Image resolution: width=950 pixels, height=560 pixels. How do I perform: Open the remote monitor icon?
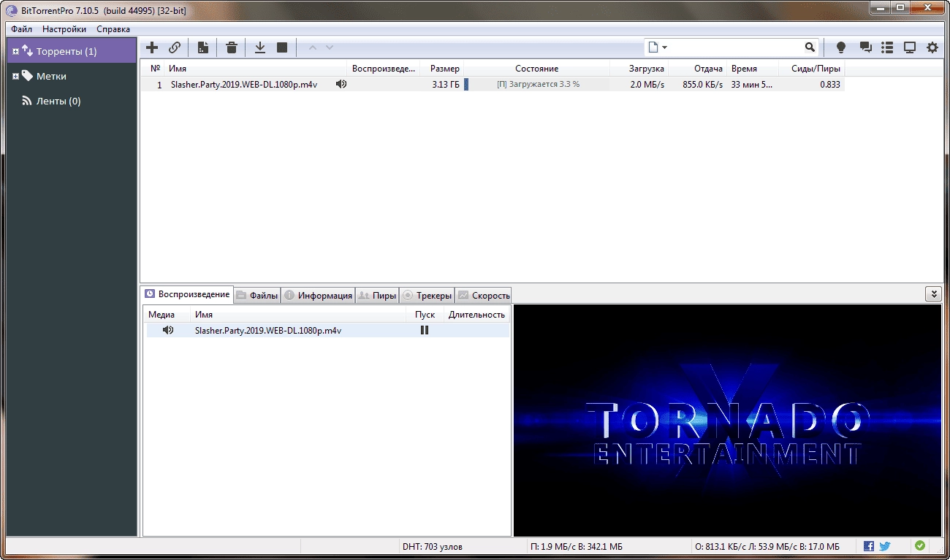910,47
